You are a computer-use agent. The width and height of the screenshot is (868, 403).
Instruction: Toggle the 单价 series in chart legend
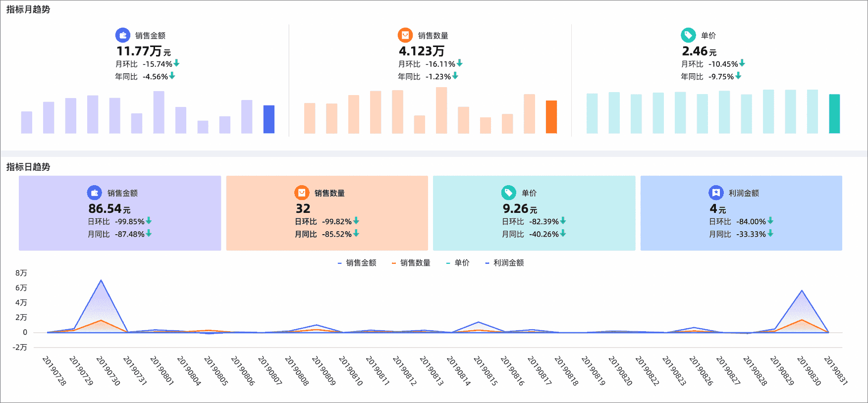(x=457, y=263)
